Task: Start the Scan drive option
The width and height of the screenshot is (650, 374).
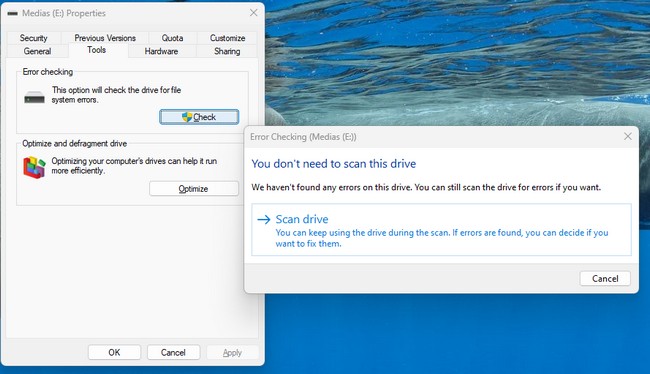Action: [441, 230]
